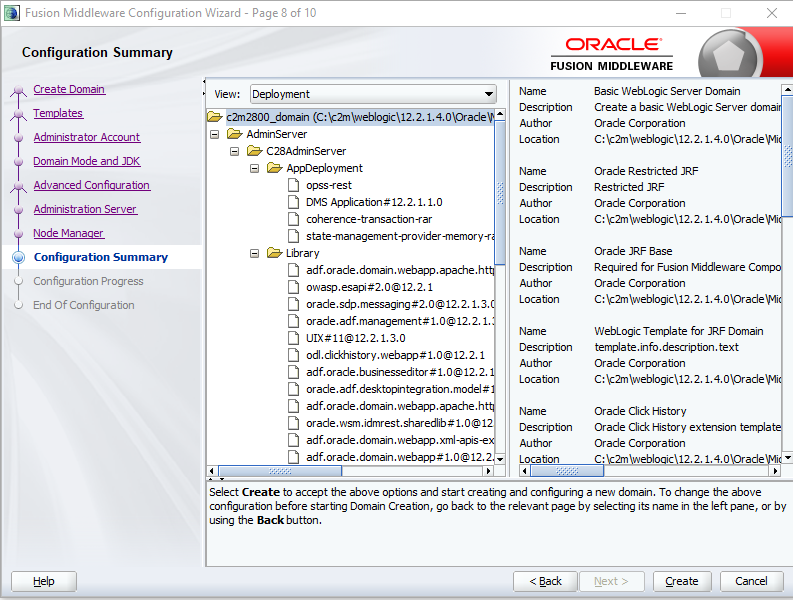The width and height of the screenshot is (793, 600).
Task: Click the UIX#11 file icon
Action: 293,338
